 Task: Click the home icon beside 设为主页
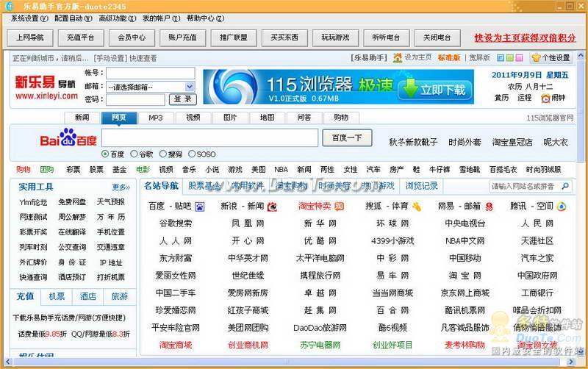click(398, 58)
